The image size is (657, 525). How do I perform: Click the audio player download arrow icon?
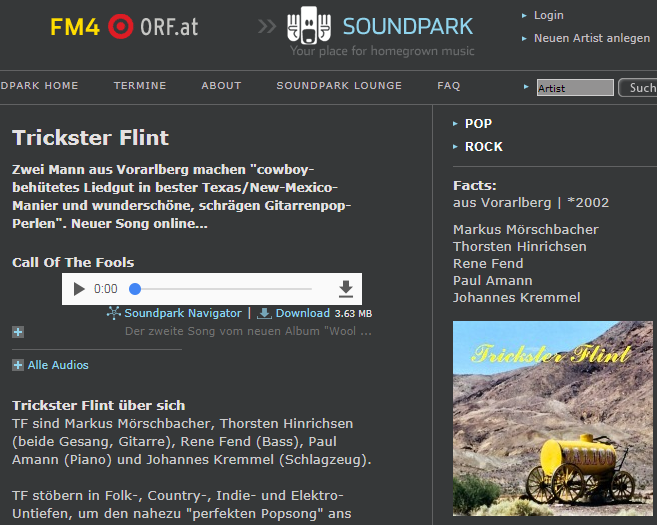pyautogui.click(x=346, y=289)
